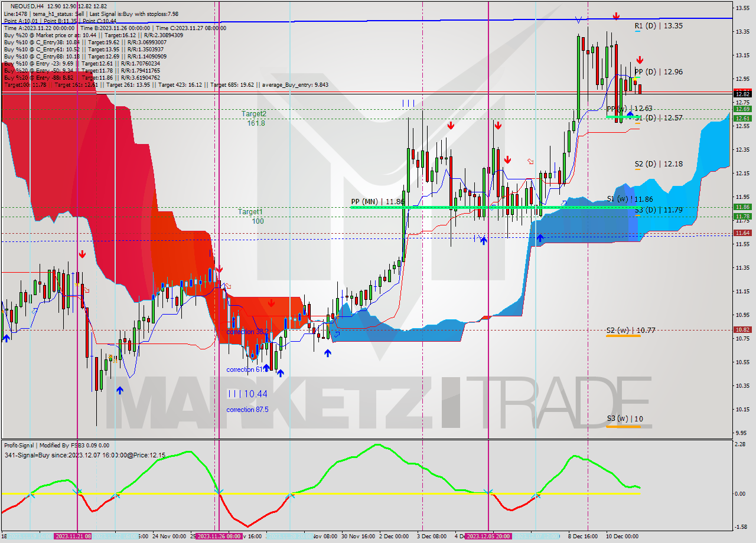
Task: Select the green 11.86 price tag on axis
Action: click(x=742, y=207)
